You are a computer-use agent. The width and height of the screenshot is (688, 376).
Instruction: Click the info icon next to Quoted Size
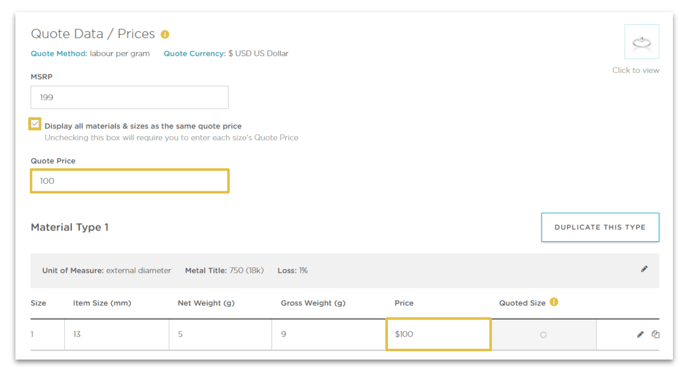click(554, 302)
